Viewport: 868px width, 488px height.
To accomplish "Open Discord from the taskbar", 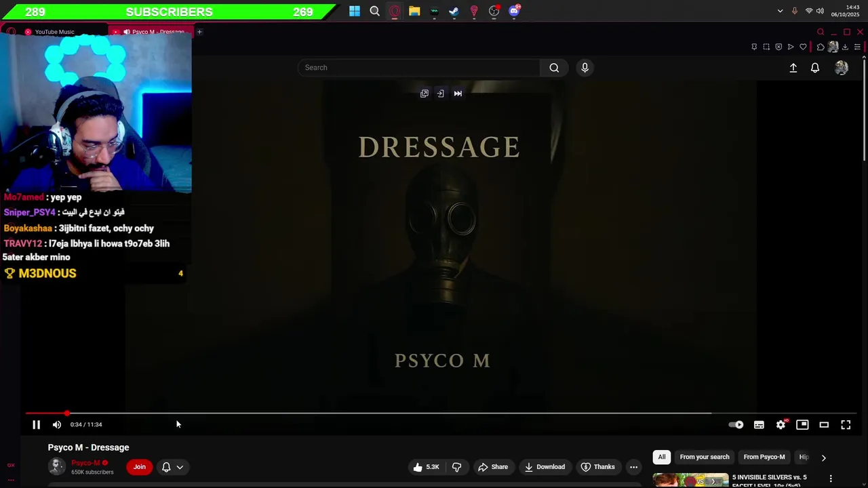I will 514,11.
